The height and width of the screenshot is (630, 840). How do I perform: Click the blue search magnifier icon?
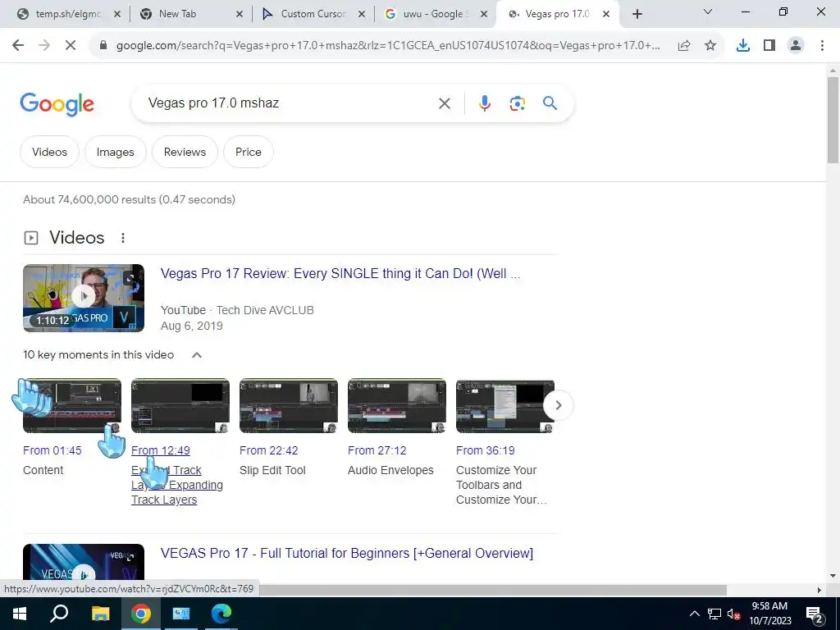coord(550,103)
